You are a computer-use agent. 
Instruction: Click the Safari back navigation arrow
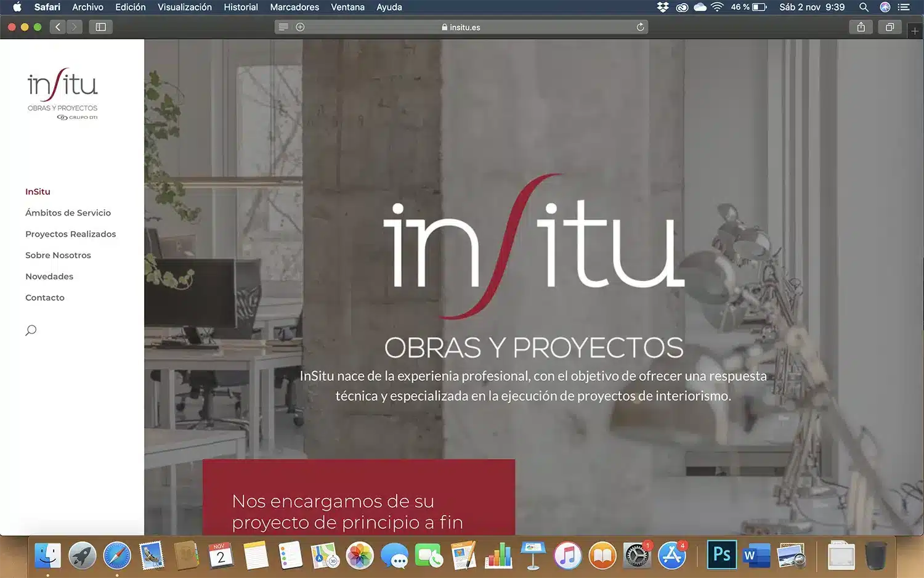58,27
